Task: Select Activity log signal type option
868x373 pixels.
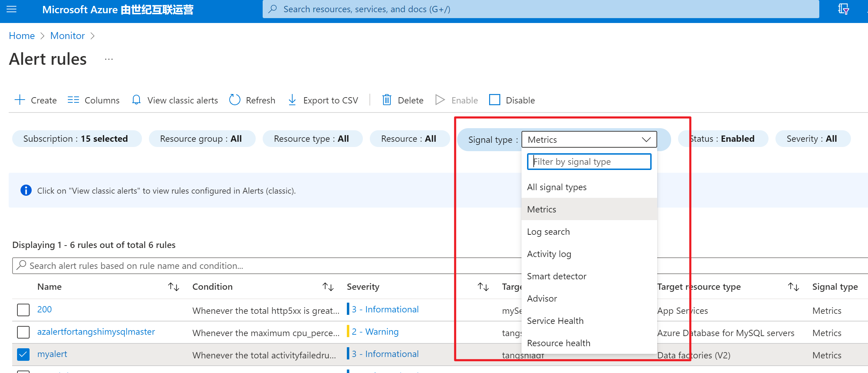Action: click(x=549, y=254)
